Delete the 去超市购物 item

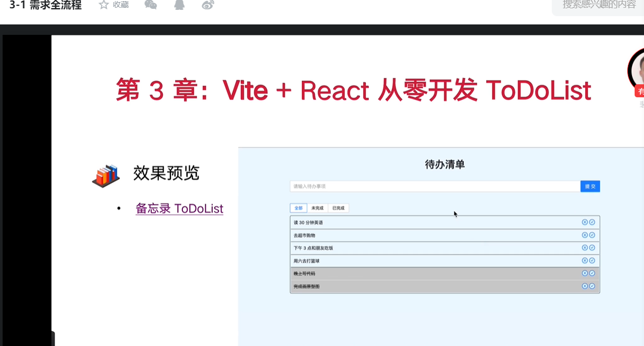point(585,235)
